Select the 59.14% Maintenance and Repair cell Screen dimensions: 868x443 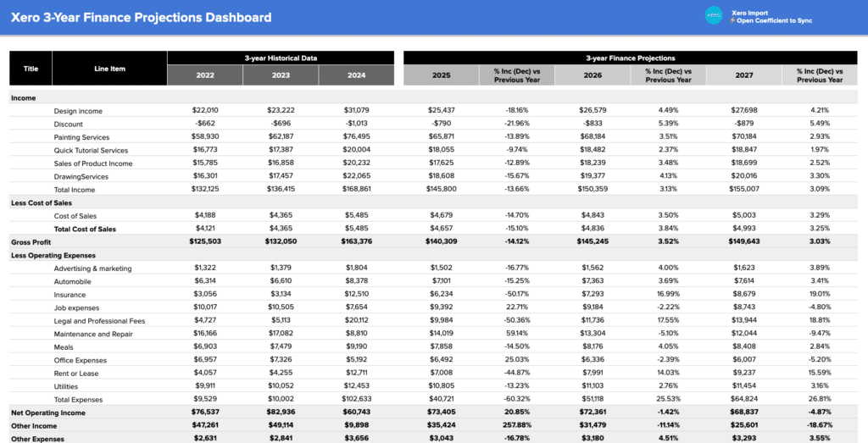click(x=517, y=334)
